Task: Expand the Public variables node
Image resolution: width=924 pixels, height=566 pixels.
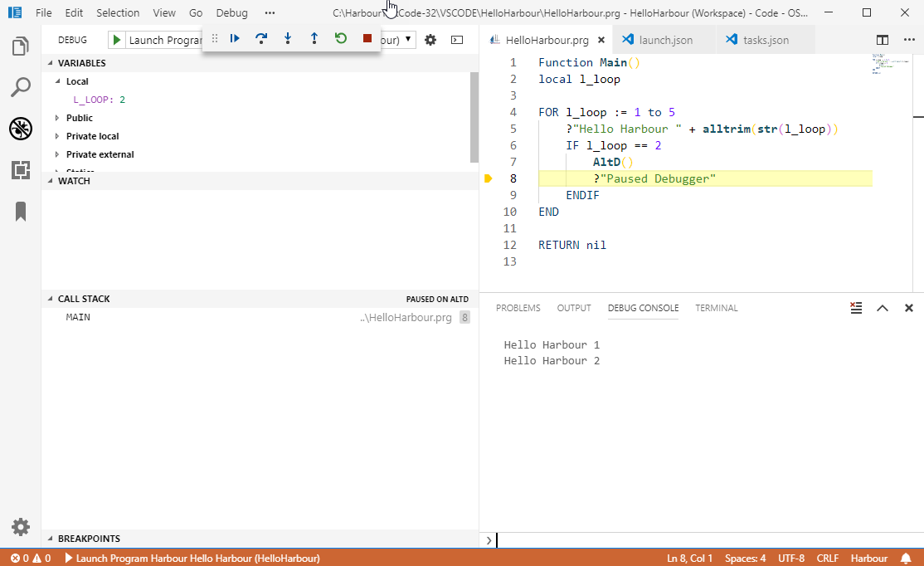Action: click(x=80, y=118)
